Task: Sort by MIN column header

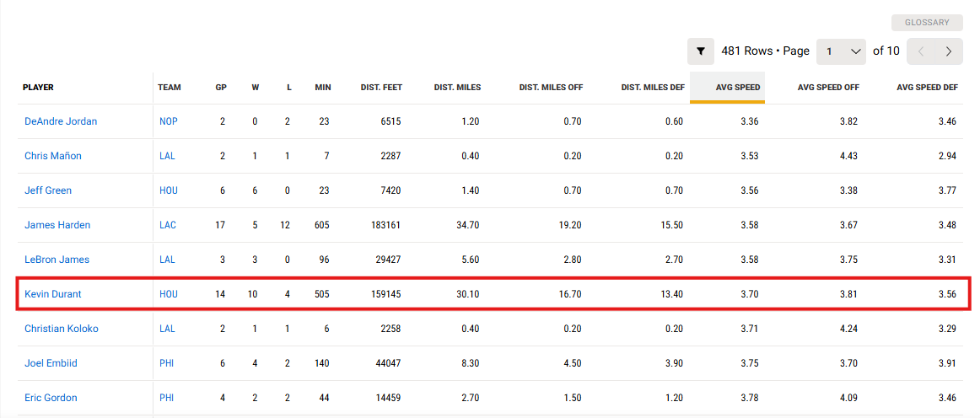Action: coord(322,88)
